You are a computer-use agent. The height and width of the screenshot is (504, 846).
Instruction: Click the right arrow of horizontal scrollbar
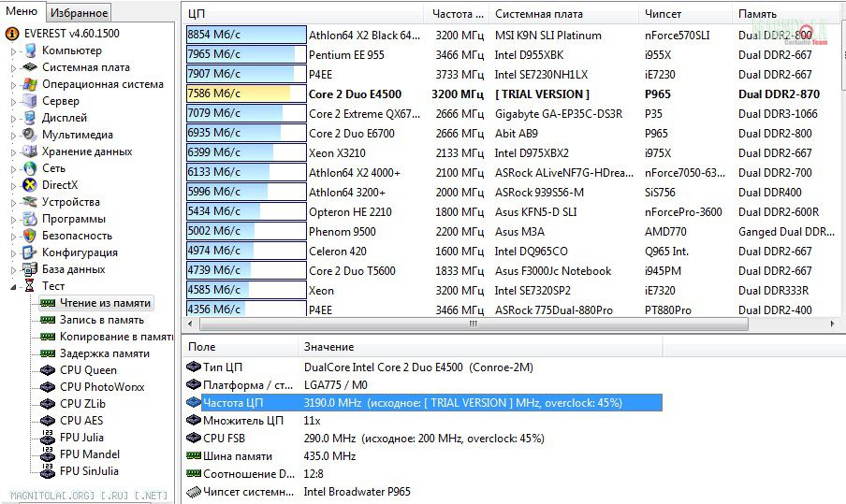coord(833,324)
